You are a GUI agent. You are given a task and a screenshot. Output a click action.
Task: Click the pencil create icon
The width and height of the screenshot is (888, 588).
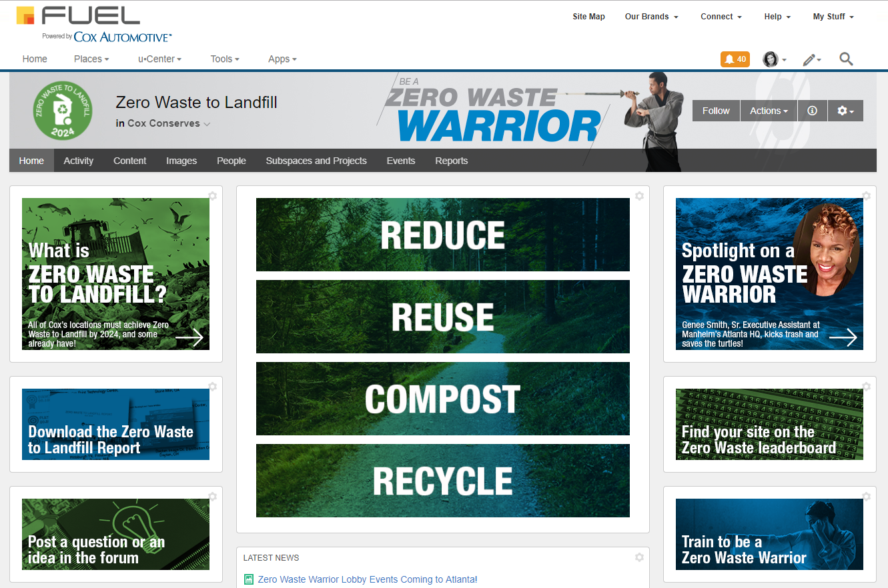pos(811,59)
